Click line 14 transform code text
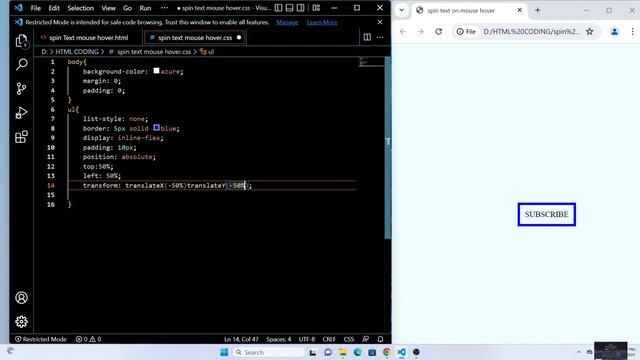The width and height of the screenshot is (640, 360). (x=167, y=185)
